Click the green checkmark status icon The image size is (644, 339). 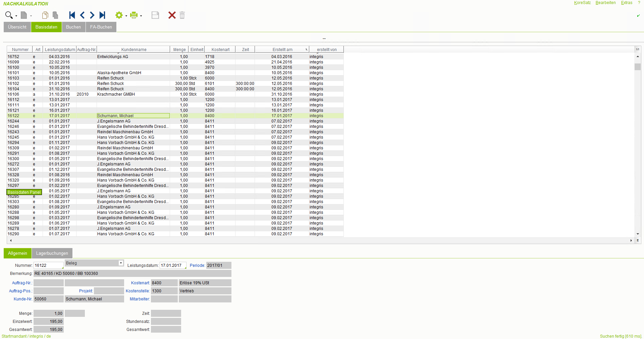[638, 15]
